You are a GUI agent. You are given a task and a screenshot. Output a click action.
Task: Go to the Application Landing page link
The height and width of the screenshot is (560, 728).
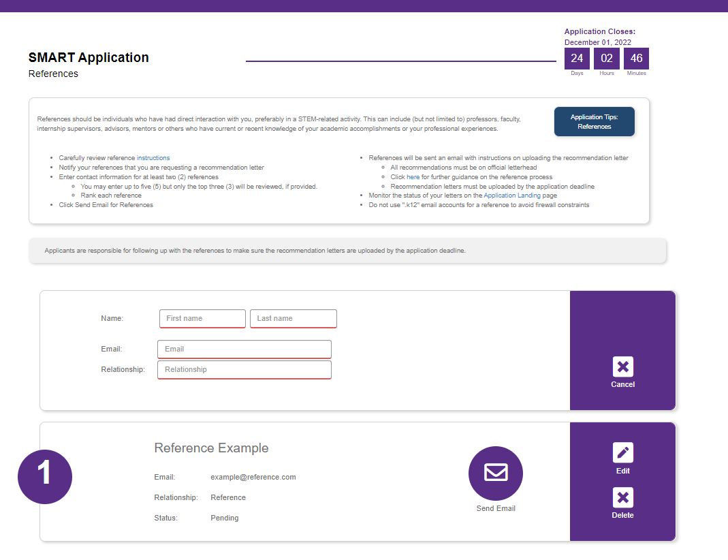coord(512,196)
